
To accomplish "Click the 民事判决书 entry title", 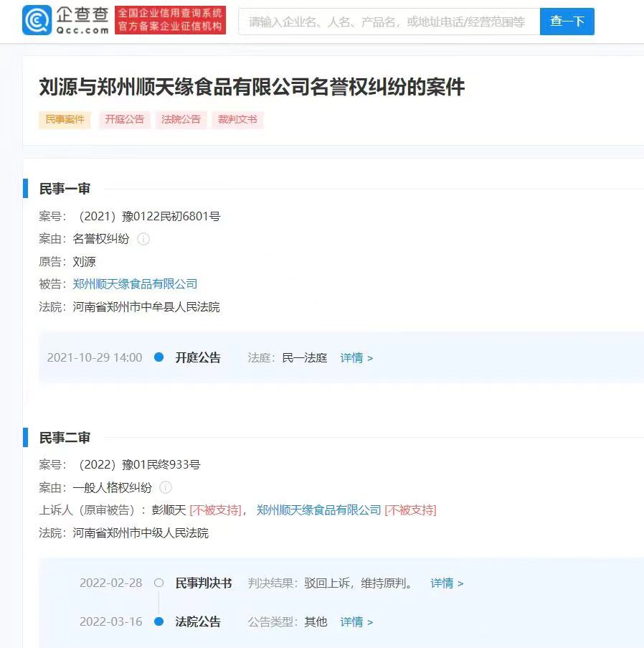I will coord(204,583).
